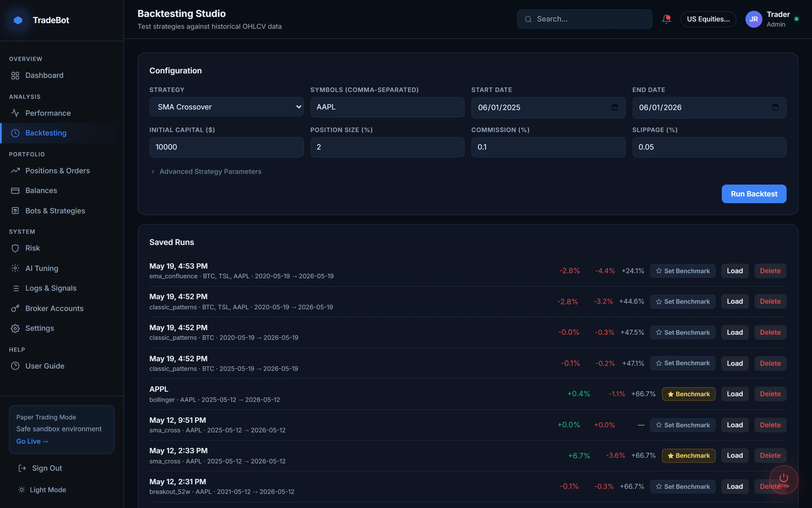This screenshot has width=812, height=508.
Task: Click the Symbols field containing AAPL
Action: pos(387,107)
